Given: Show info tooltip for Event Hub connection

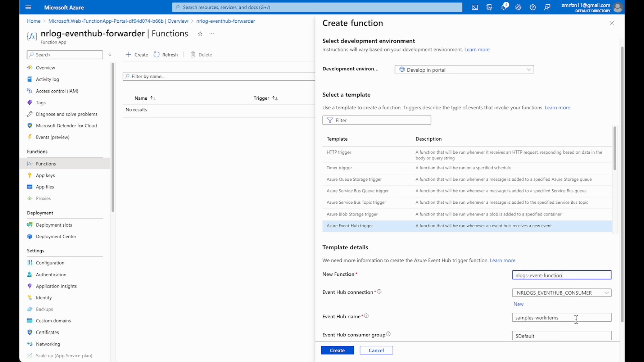Looking at the screenshot, I should tap(379, 292).
